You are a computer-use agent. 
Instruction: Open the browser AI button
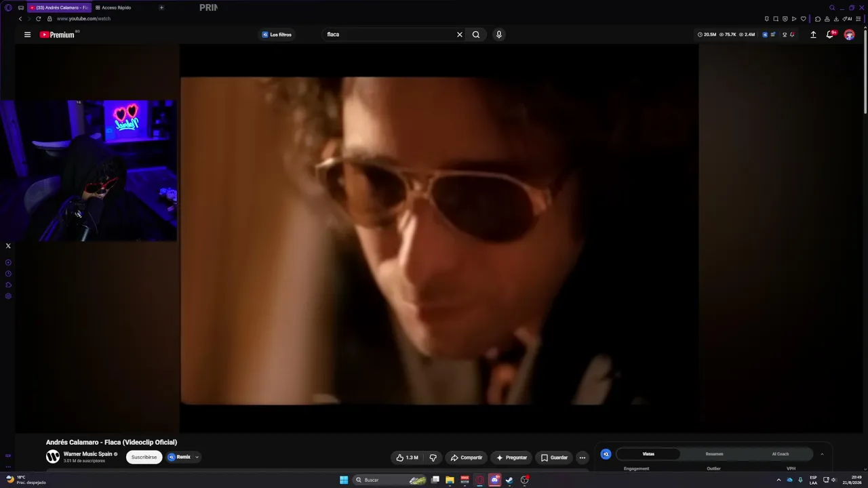847,19
